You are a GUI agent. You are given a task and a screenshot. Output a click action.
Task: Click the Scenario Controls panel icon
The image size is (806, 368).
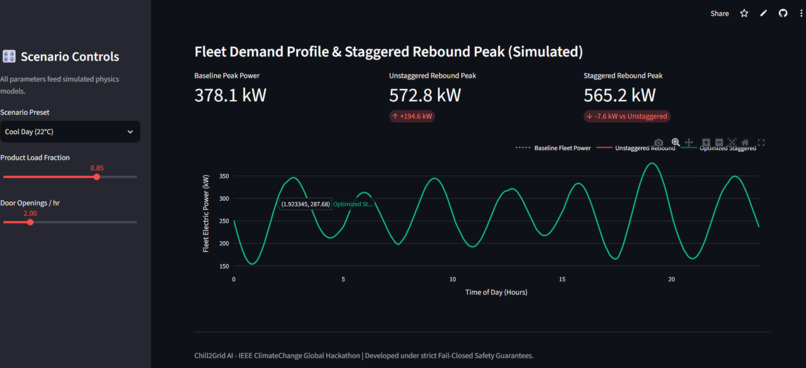coord(9,57)
